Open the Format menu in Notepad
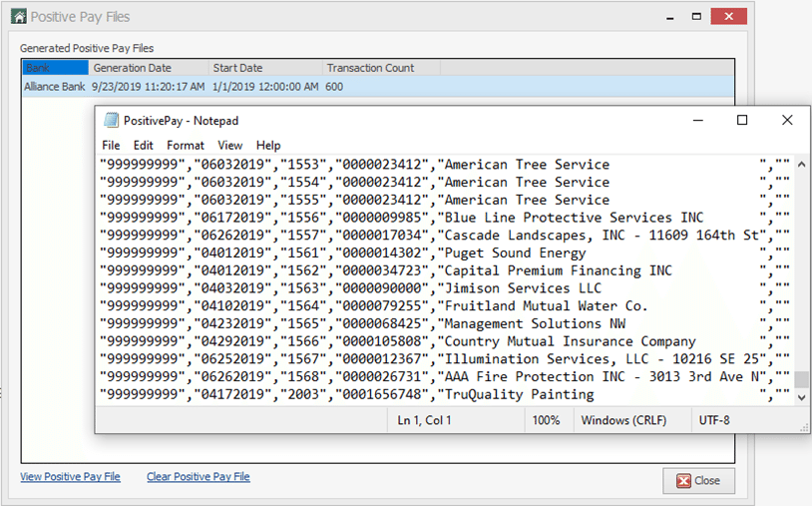The width and height of the screenshot is (812, 506). click(186, 145)
